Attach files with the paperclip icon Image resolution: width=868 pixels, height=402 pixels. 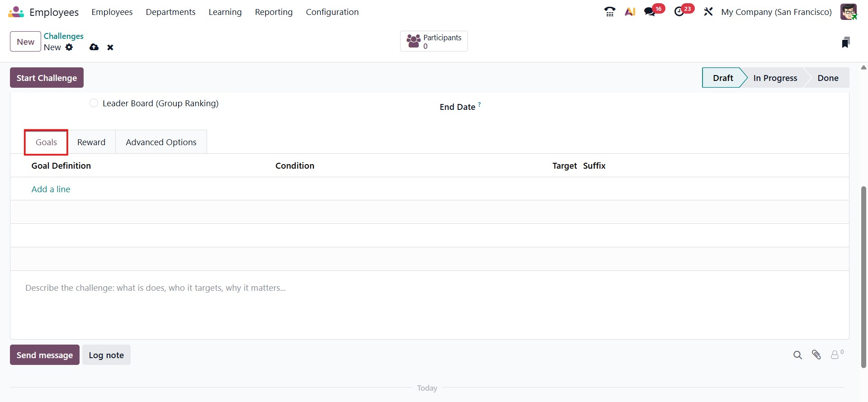pyautogui.click(x=816, y=355)
